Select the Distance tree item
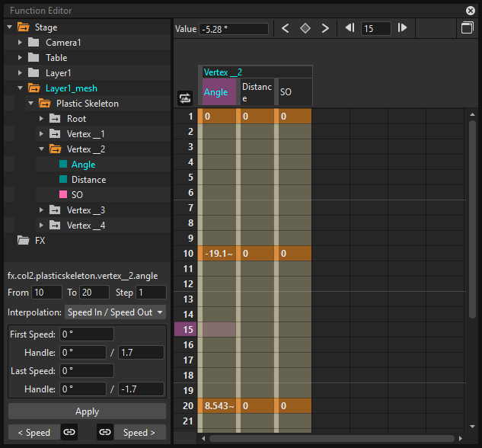This screenshot has width=482, height=448. click(x=89, y=179)
